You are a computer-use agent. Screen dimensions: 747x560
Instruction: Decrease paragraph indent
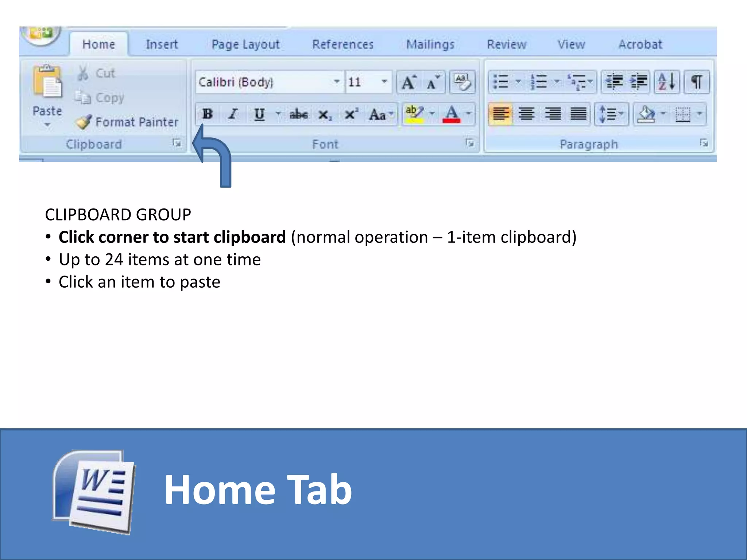[x=614, y=82]
